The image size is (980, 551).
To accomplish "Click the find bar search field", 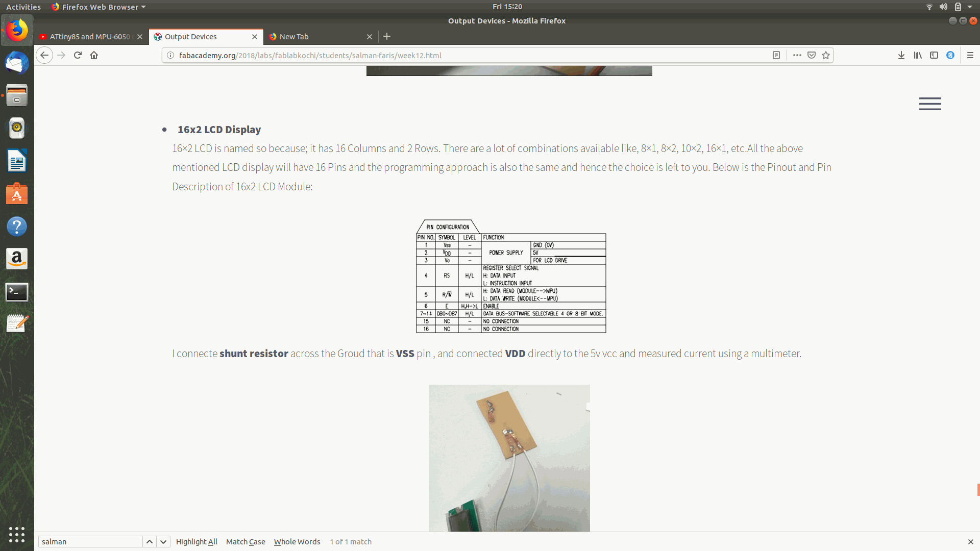I will tap(90, 542).
